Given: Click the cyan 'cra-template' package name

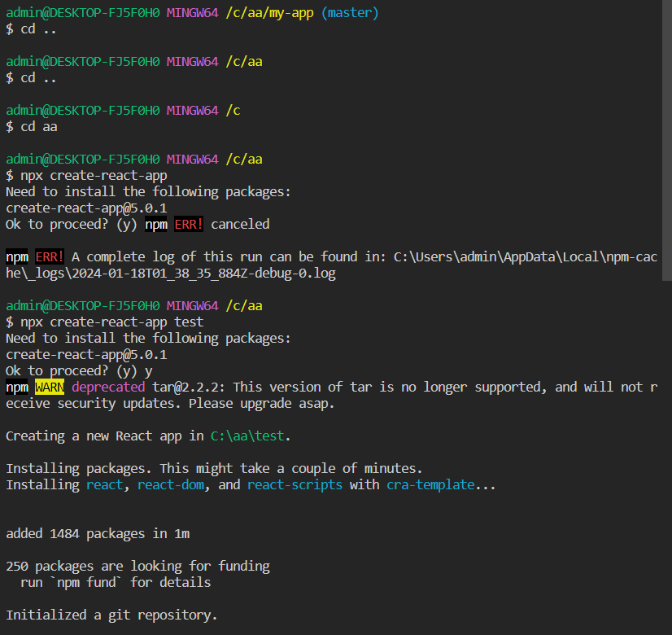Looking at the screenshot, I should (x=430, y=485).
